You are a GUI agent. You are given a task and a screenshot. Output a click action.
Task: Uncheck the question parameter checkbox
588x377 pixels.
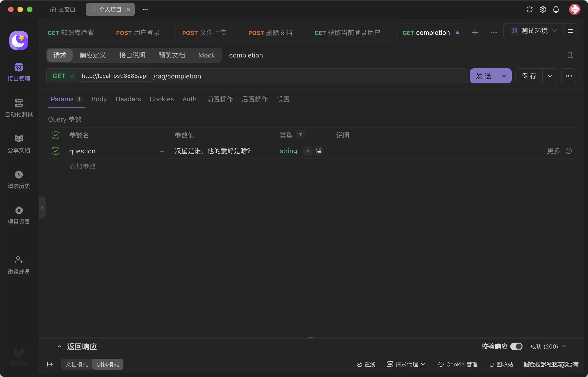(56, 151)
